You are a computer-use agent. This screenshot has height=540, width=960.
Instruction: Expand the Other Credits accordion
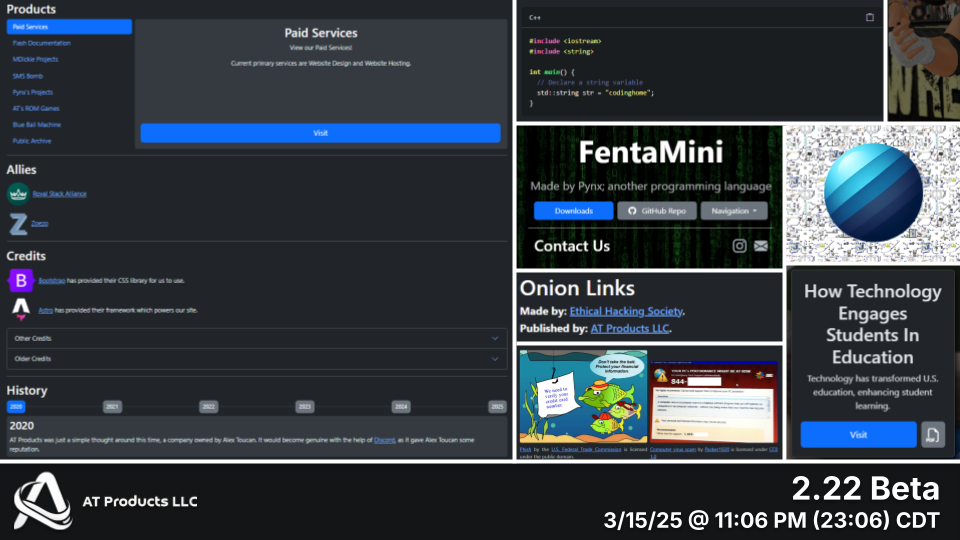pos(257,339)
